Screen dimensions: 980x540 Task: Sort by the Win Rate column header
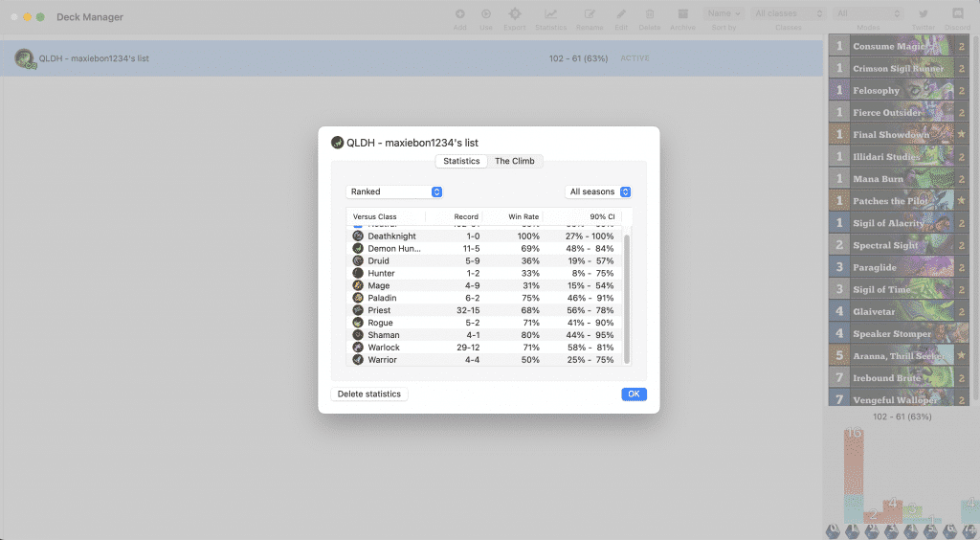pos(523,217)
